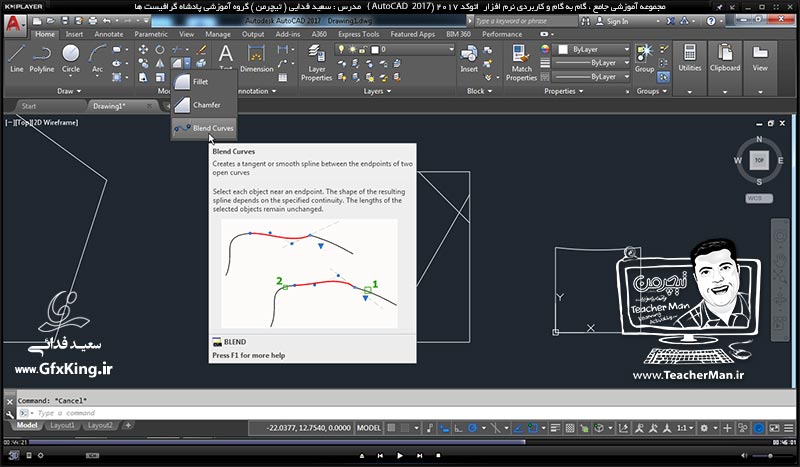
Task: Click the object color wheel icon
Action: point(545,50)
